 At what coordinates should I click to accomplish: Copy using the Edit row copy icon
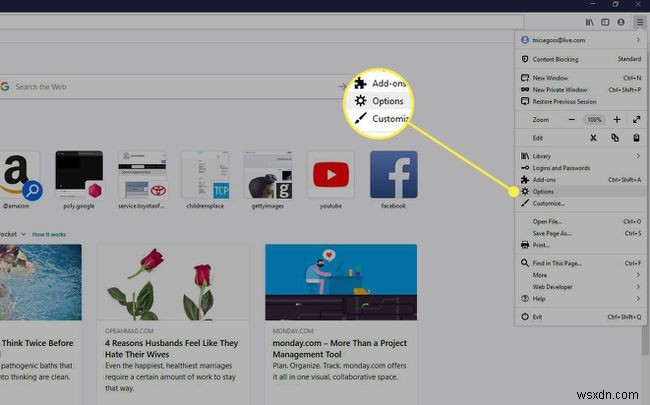pyautogui.click(x=615, y=138)
